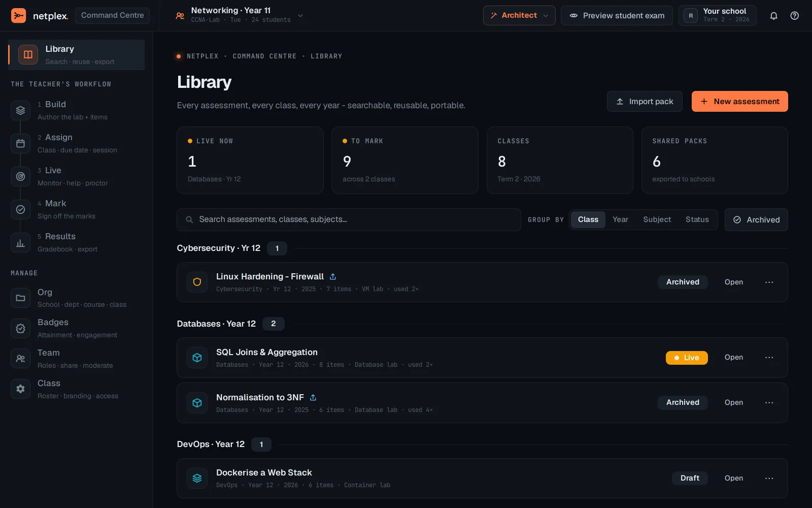Click the Org folder icon

point(20,298)
